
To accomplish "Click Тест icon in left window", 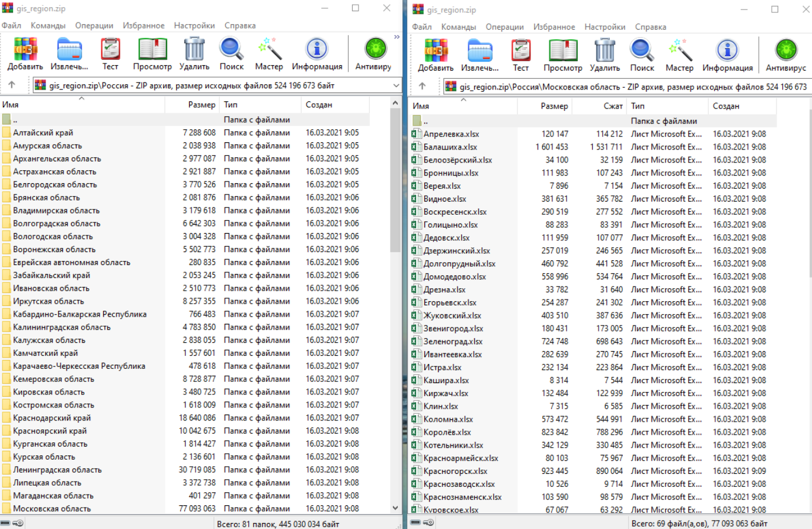I will click(x=110, y=49).
